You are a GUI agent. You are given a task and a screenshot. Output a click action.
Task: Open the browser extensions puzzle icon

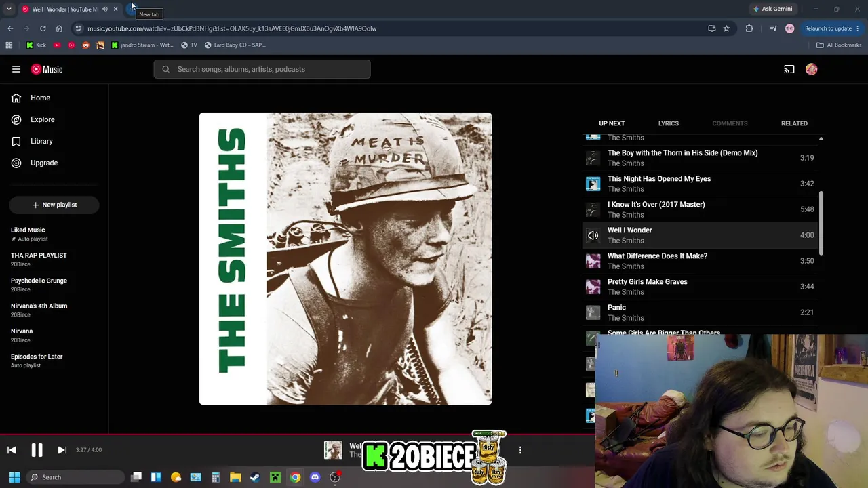click(749, 28)
